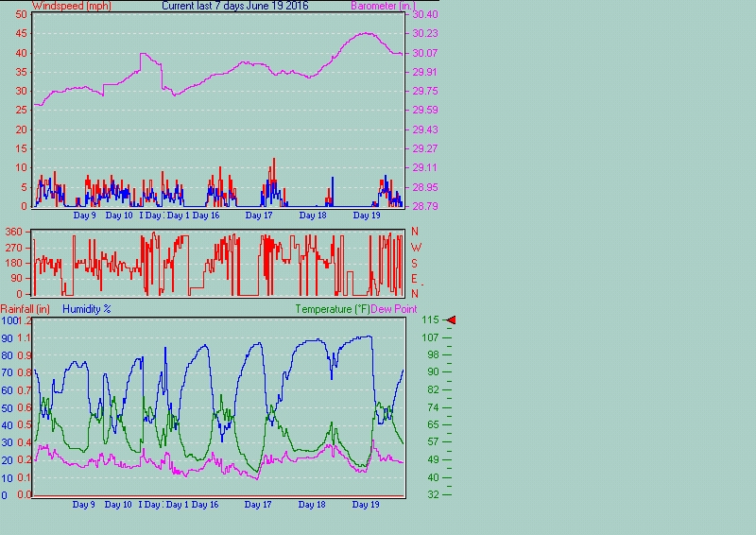Click the Temperature (°F) legend label
Image resolution: width=756 pixels, height=535 pixels.
[332, 309]
